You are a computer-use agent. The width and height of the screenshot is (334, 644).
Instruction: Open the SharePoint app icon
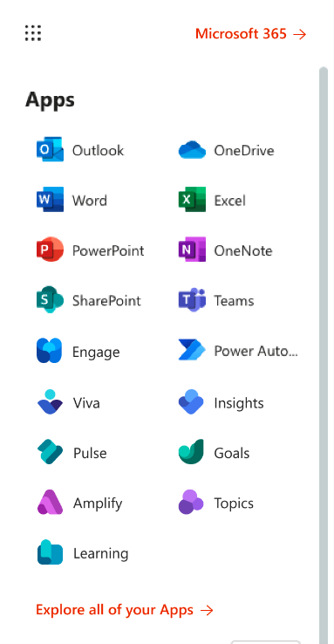click(x=50, y=300)
